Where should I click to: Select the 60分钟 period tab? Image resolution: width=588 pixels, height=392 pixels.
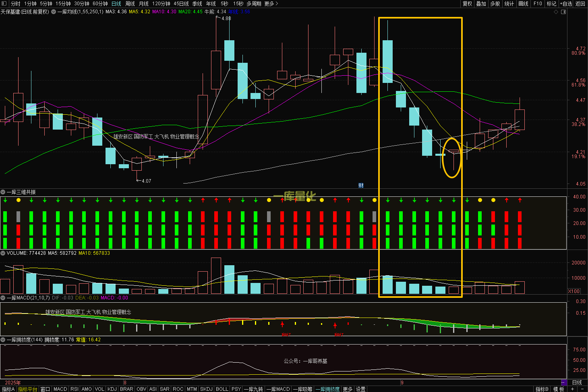[x=100, y=4]
